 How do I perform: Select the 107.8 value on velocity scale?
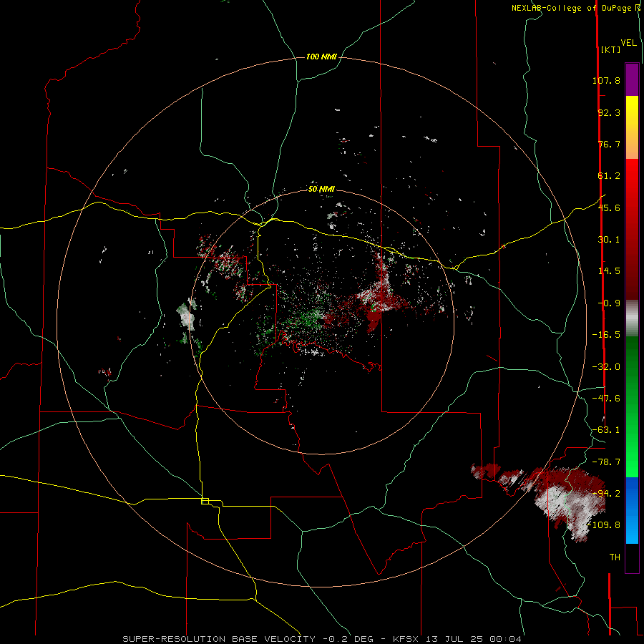click(606, 80)
